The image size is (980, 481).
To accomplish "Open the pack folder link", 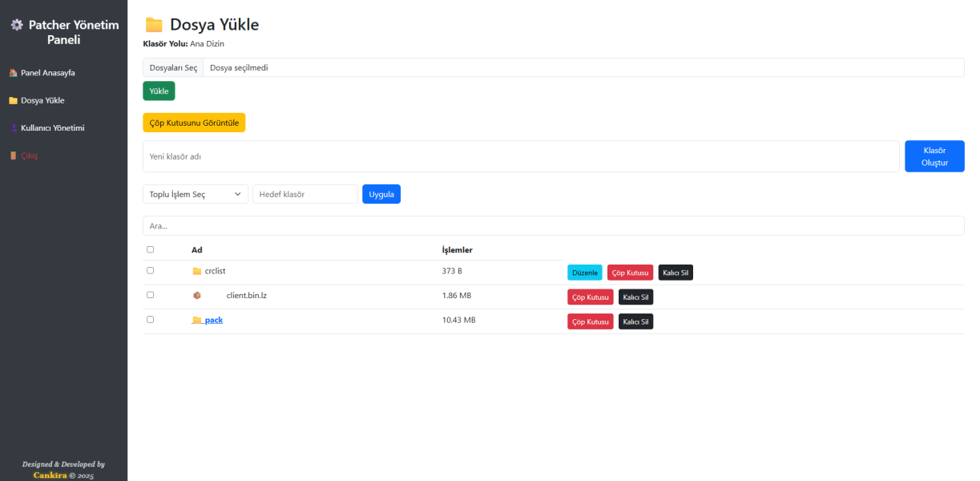I will pos(213,320).
